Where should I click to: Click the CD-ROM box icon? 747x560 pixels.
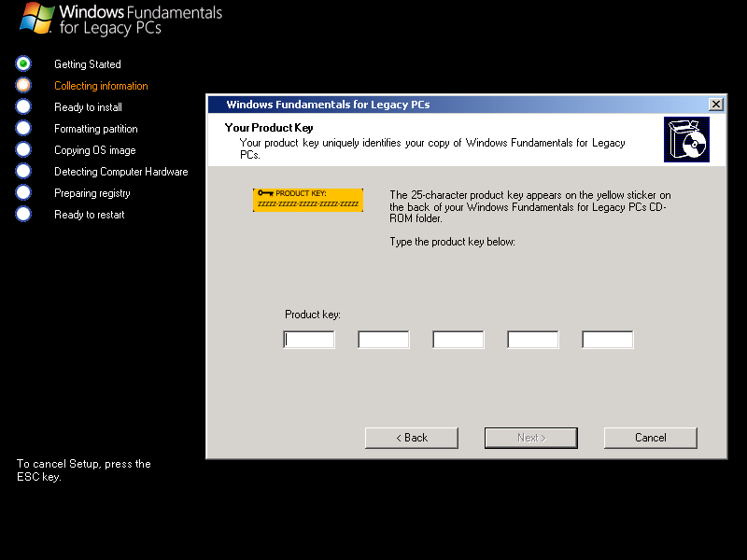click(686, 140)
